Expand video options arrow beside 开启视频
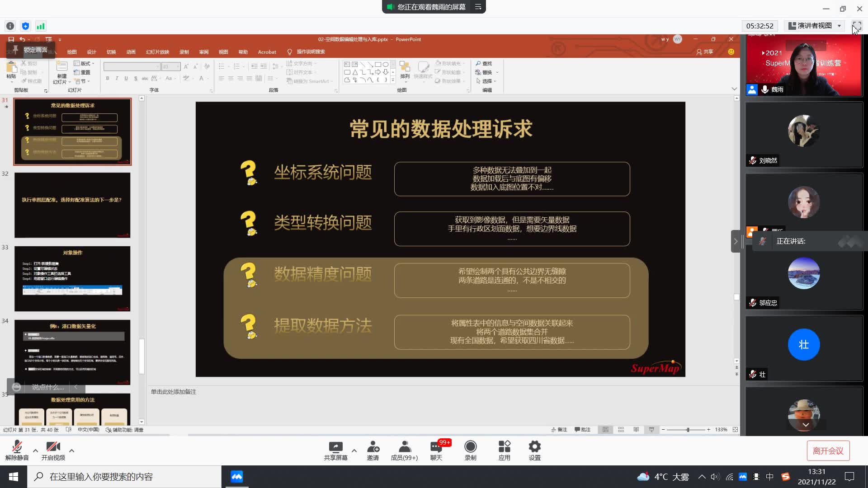This screenshot has width=868, height=488. click(x=71, y=450)
